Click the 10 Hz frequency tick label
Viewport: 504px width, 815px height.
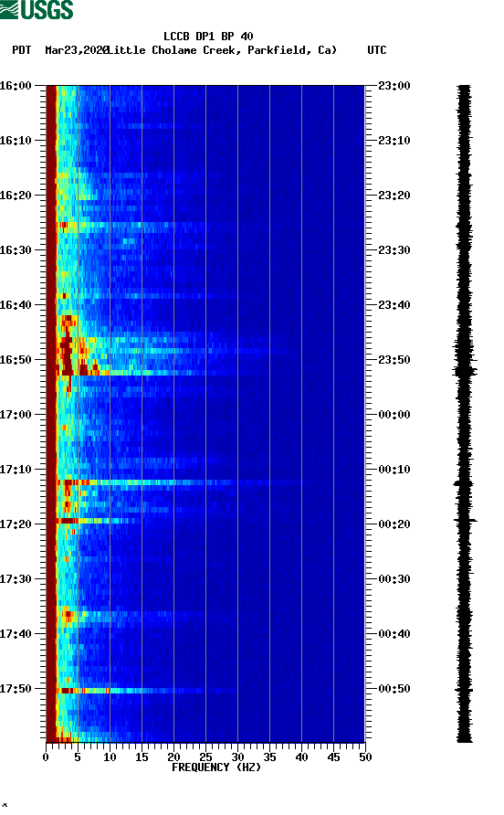110,757
